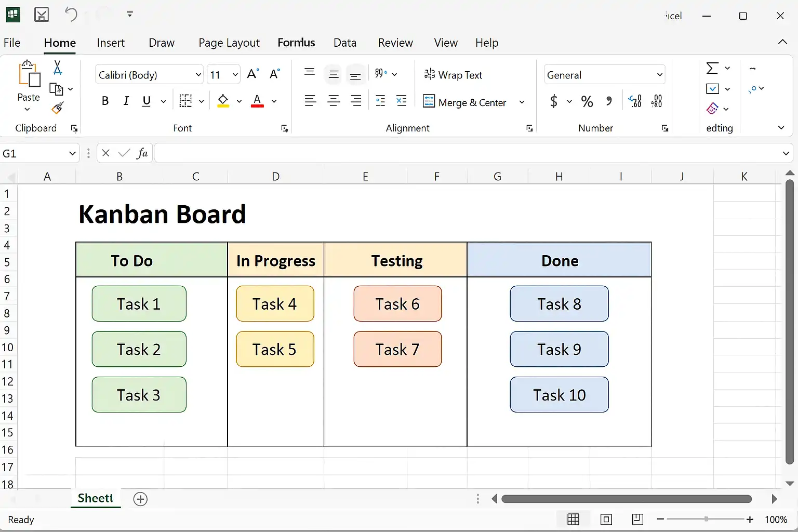Viewport: 798px width, 532px height.
Task: Decrease font size with smaller A
Action: (275, 74)
